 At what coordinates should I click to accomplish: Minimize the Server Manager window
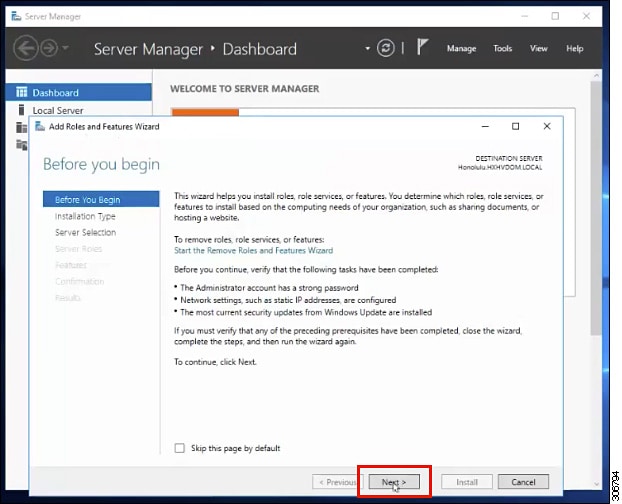tap(524, 16)
